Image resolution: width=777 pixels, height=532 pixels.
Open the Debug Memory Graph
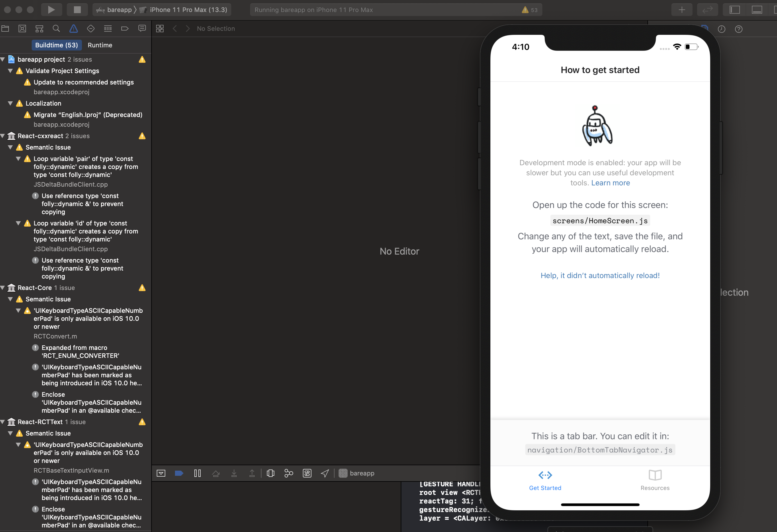pos(289,473)
